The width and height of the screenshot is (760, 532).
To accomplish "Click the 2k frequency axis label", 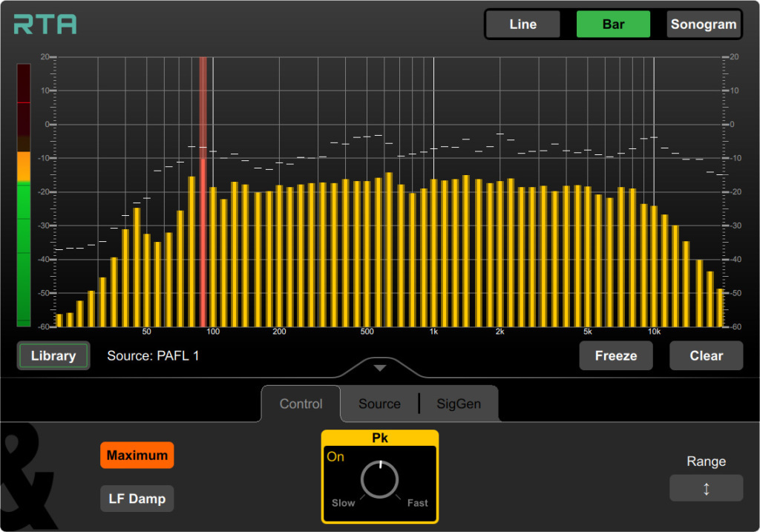I will pyautogui.click(x=499, y=332).
